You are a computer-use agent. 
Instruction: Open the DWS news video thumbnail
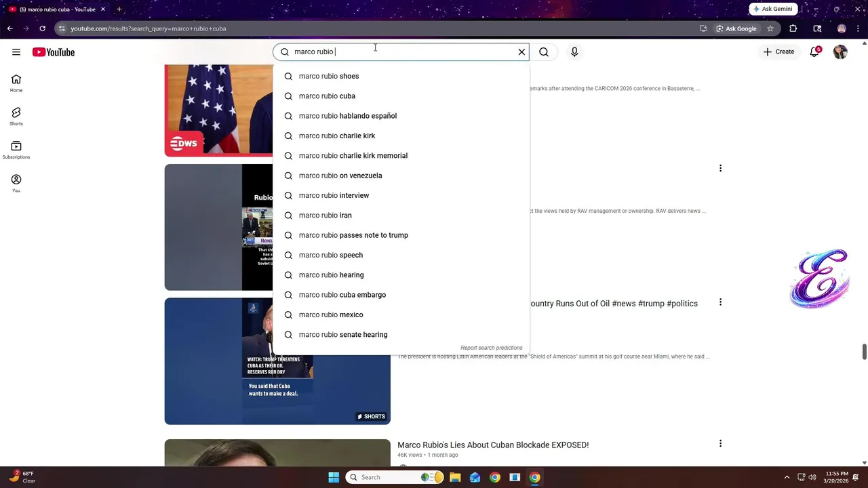(218, 110)
